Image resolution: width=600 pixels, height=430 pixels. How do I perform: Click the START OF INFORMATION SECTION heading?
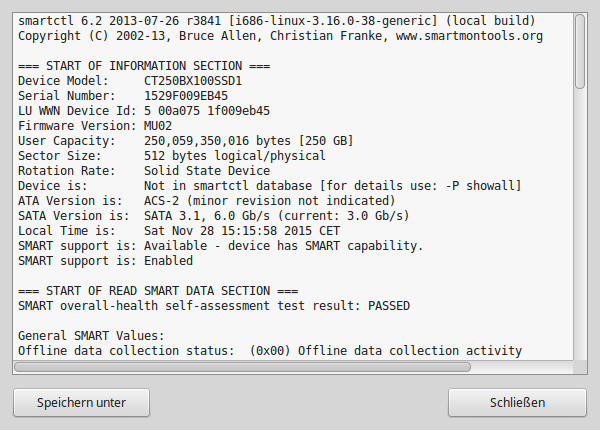click(x=144, y=66)
